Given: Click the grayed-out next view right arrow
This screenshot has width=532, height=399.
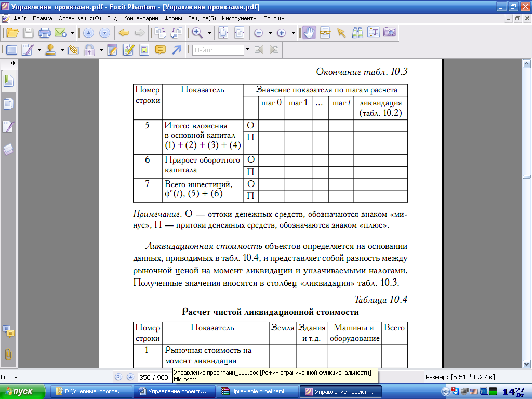Looking at the screenshot, I should (x=139, y=33).
